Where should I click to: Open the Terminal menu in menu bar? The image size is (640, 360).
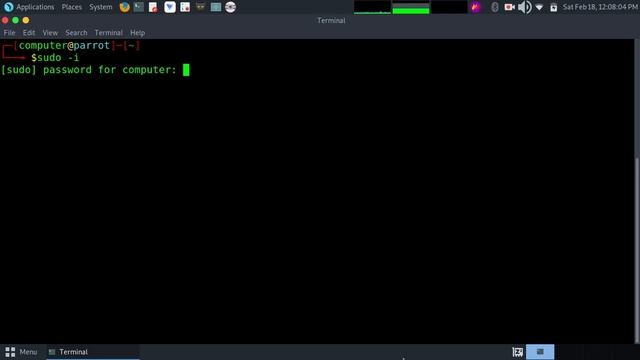(x=109, y=33)
